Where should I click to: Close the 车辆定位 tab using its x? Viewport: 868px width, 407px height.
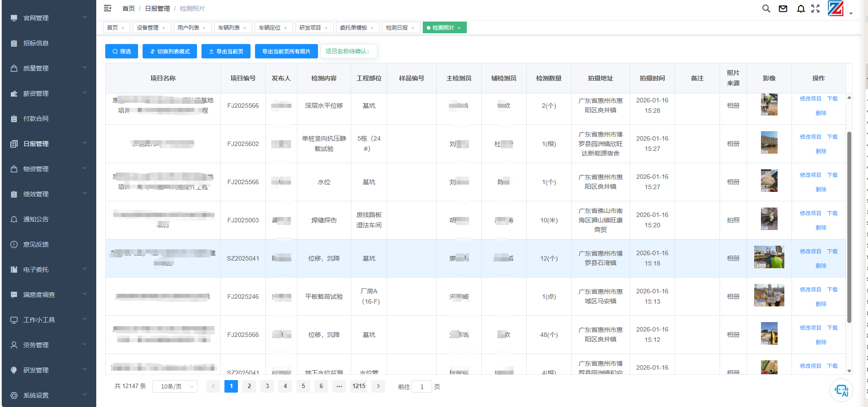click(286, 28)
